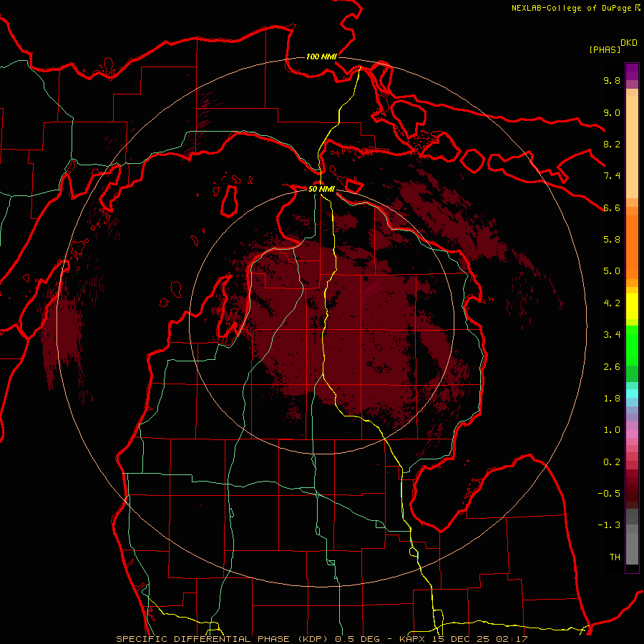Image resolution: width=644 pixels, height=644 pixels.
Task: Click the 4.2 value on the color scale
Action: pos(612,303)
